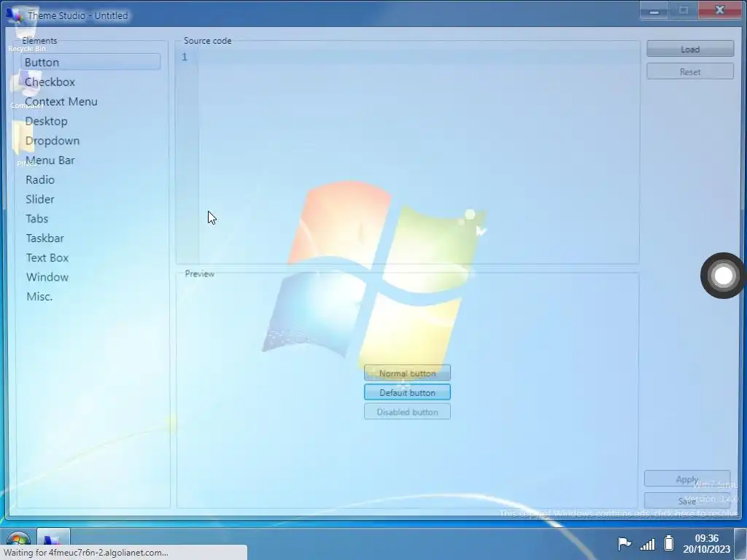
Task: Open the clock showing 09:36
Action: [706, 543]
